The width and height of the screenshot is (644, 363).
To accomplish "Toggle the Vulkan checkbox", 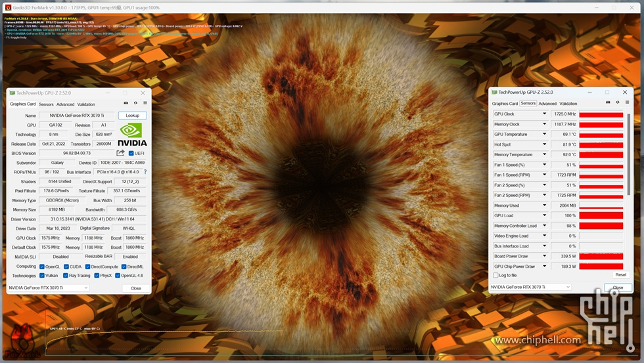I will 42,276.
